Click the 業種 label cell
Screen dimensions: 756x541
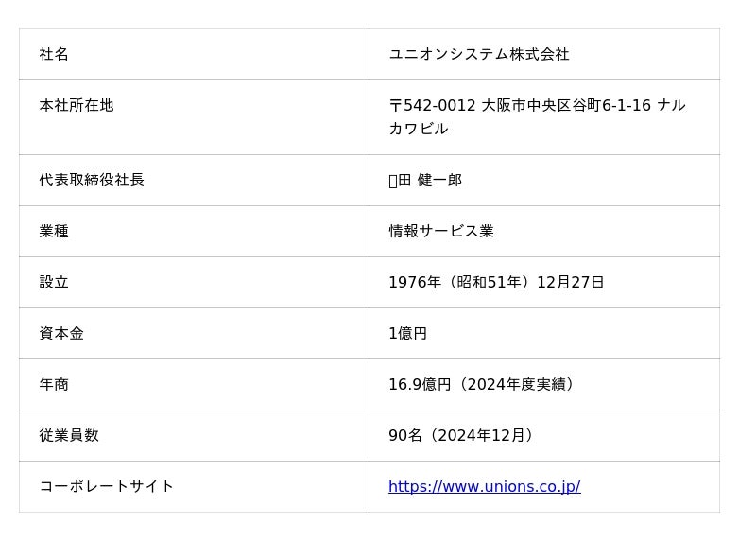tap(54, 231)
